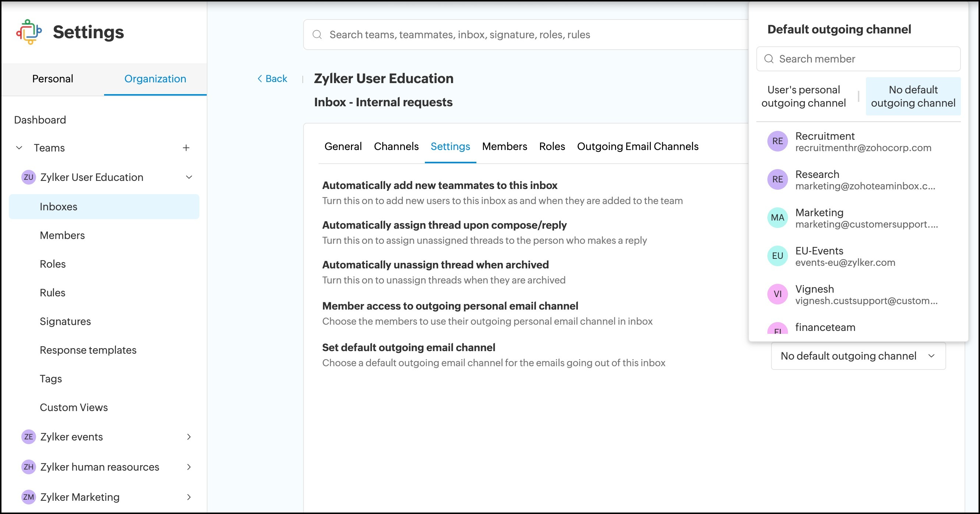This screenshot has height=514, width=980.
Task: Expand Zylker human reasources team
Action: [189, 467]
